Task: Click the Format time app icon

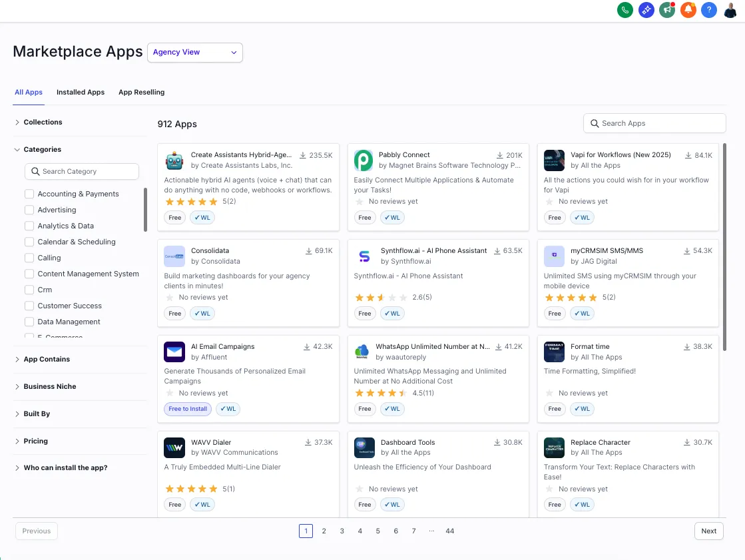Action: pyautogui.click(x=554, y=352)
